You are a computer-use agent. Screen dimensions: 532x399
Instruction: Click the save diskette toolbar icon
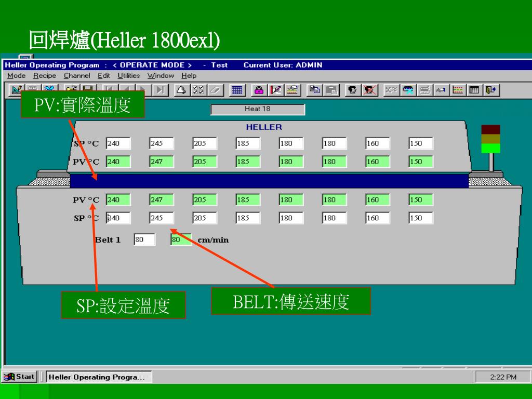(x=88, y=89)
